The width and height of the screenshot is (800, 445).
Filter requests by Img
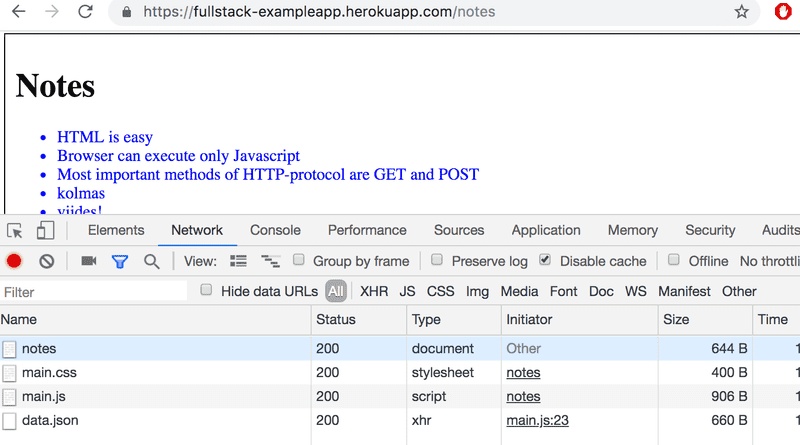(477, 291)
